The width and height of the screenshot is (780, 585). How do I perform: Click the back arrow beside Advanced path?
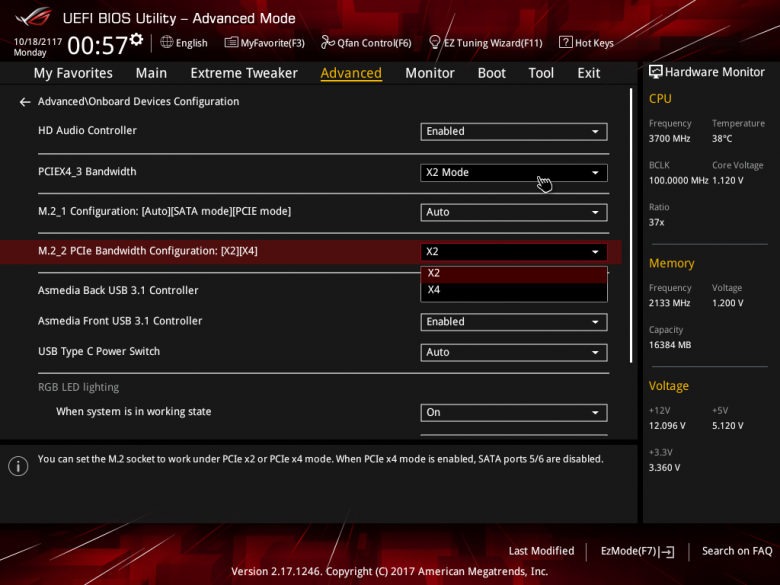[x=25, y=102]
